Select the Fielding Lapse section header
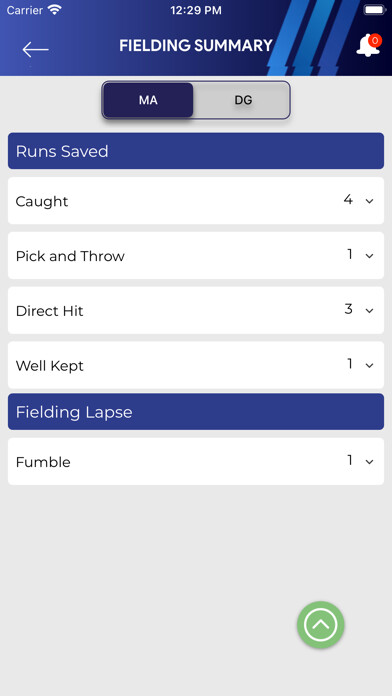392x696 pixels. (196, 411)
